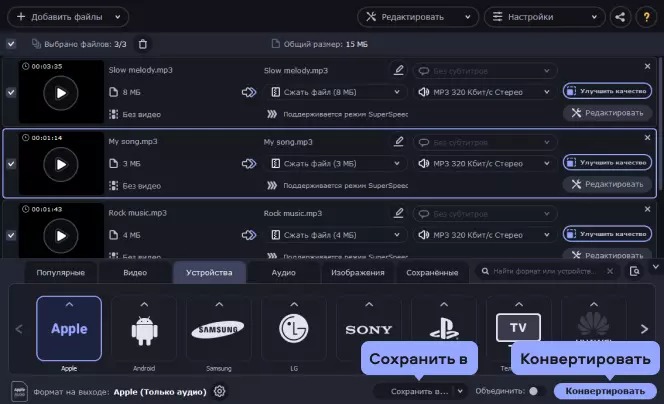The width and height of the screenshot is (664, 404).
Task: Show next device presets with right arrow
Action: (x=644, y=329)
